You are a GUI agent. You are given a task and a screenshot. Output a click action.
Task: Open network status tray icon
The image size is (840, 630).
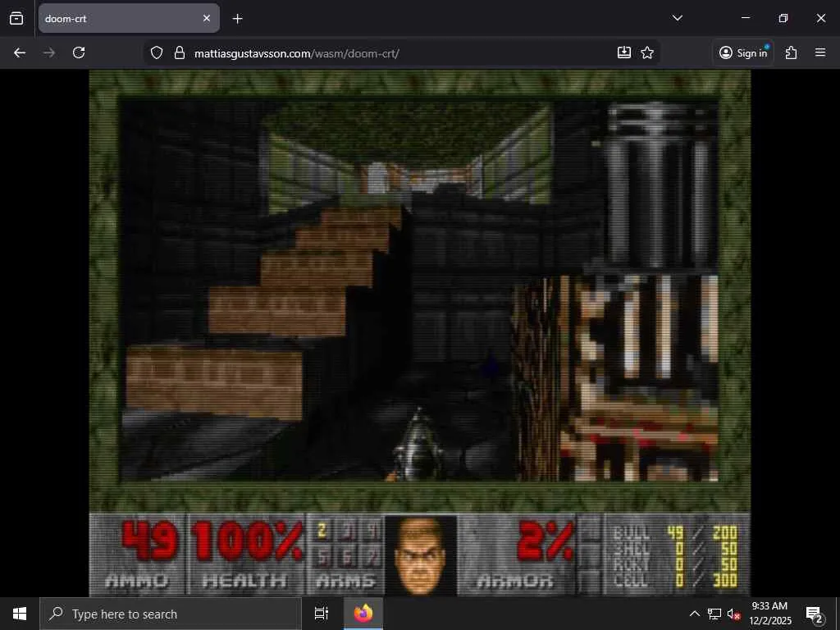point(714,614)
